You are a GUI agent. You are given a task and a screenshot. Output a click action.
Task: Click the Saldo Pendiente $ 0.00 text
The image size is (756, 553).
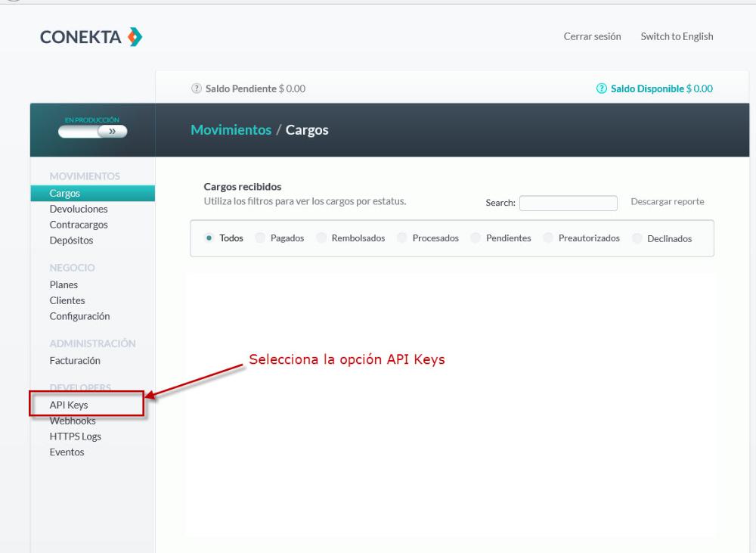[x=255, y=89]
